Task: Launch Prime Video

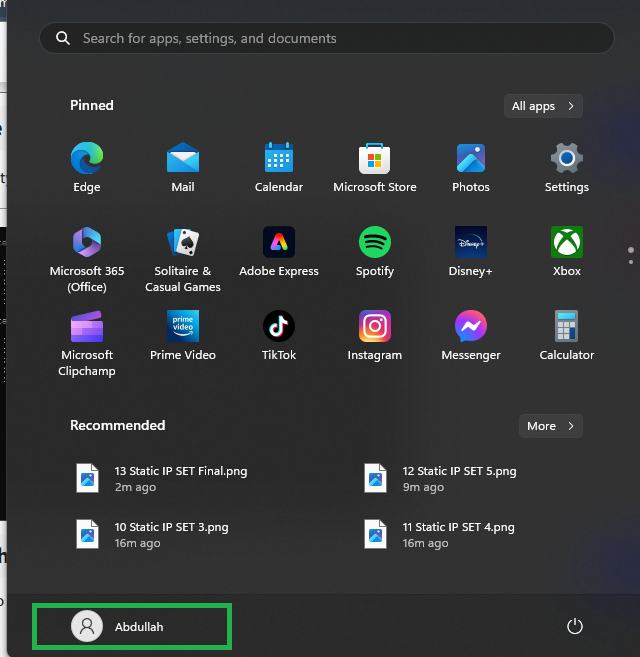Action: coord(183,335)
